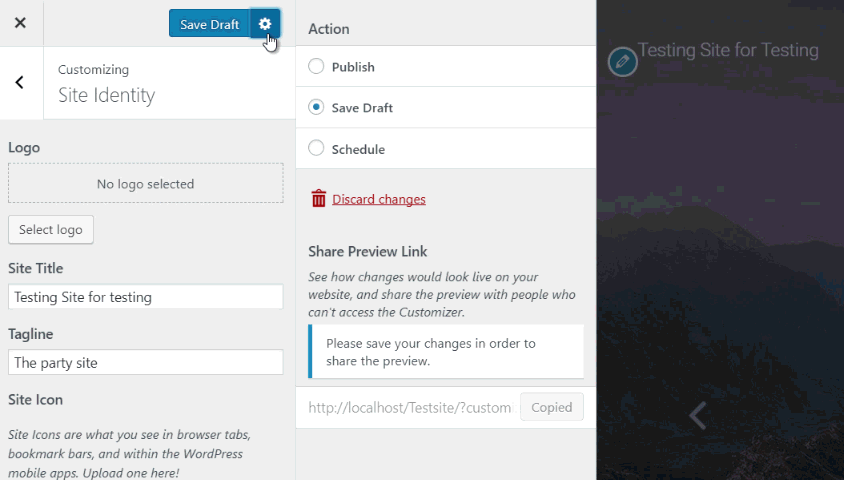844x480 pixels.
Task: Select the Save Draft radio option
Action: click(x=316, y=107)
